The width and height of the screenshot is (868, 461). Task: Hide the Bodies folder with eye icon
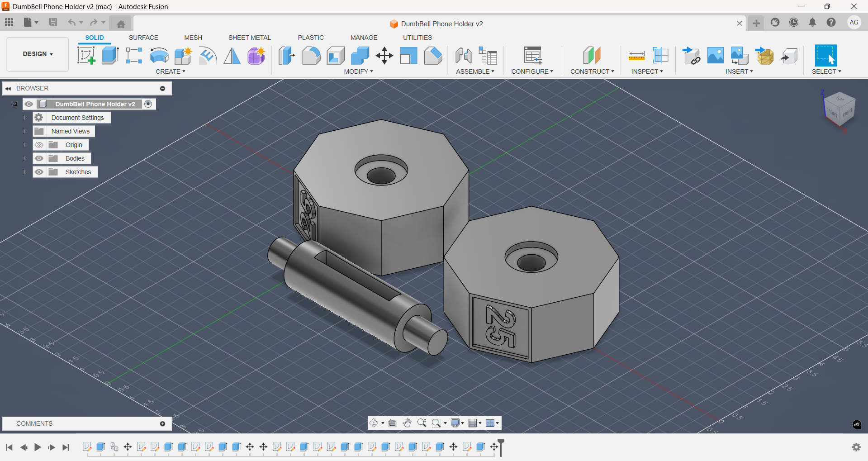click(x=39, y=158)
